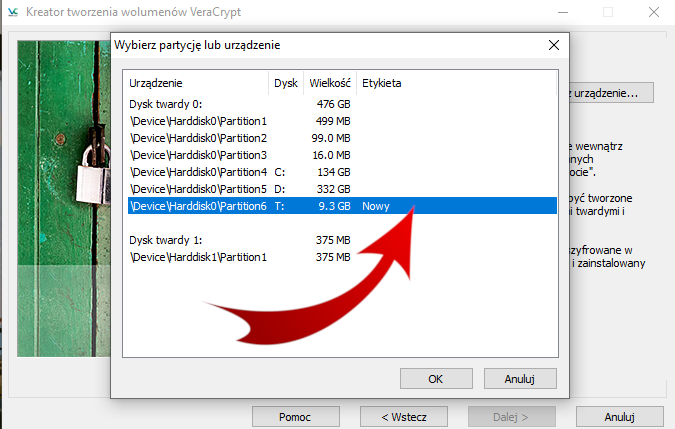Click the 476 GB size value
Screen dimensions: 675x429
[334, 104]
